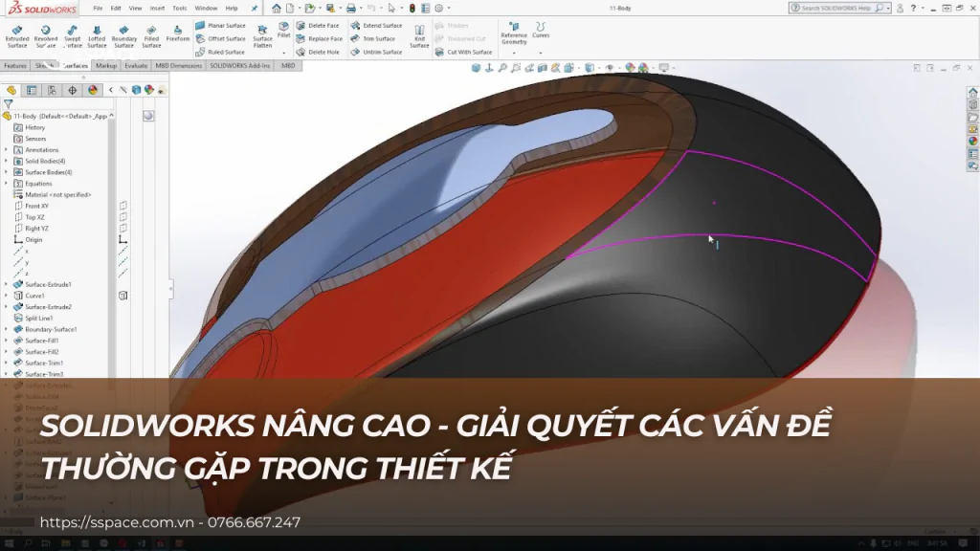Select the Extruded Surface tool

click(17, 37)
